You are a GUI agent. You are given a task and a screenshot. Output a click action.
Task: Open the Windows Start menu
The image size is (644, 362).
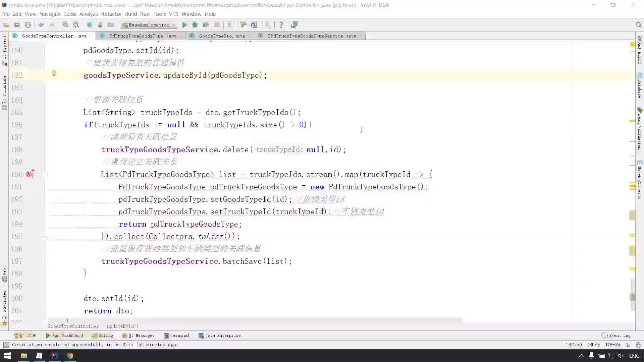coord(7,356)
